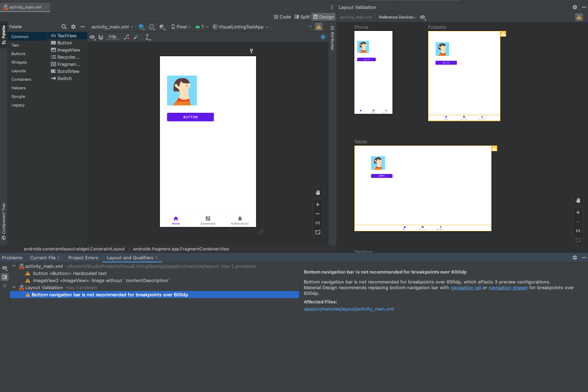This screenshot has height=392, width=588.
Task: Zoom in with the plus control
Action: click(317, 205)
